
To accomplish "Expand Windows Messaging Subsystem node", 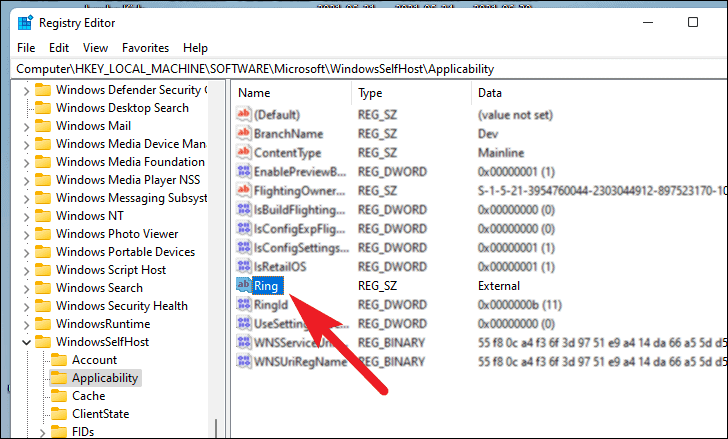I will coord(26,199).
